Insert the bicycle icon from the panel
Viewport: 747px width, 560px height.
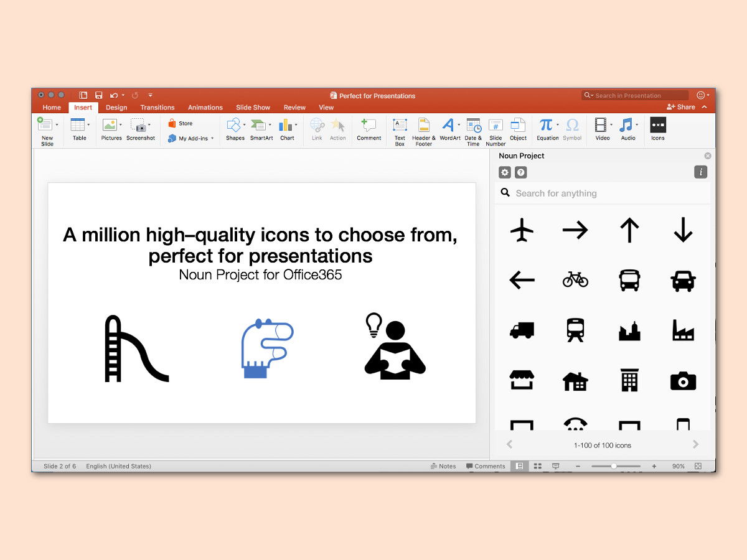[x=575, y=280]
